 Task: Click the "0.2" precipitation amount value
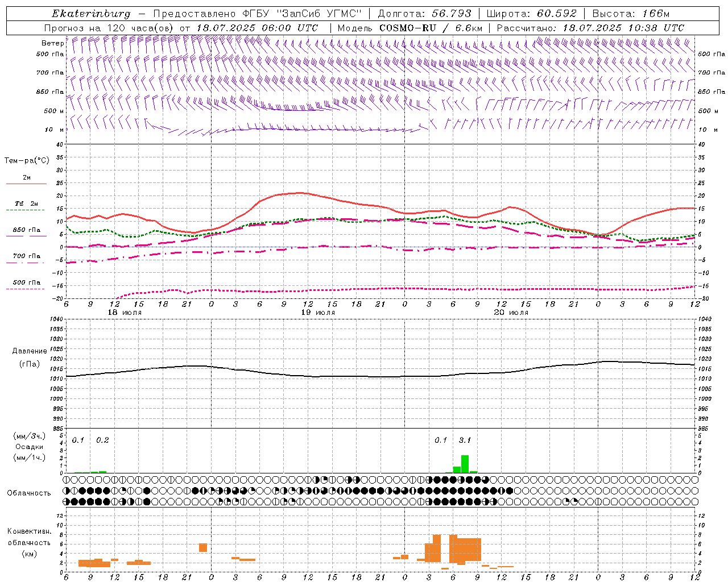pyautogui.click(x=102, y=440)
